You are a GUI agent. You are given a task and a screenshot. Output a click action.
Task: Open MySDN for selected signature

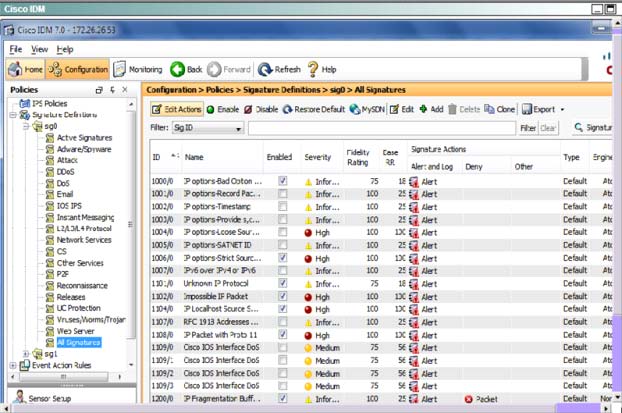coord(367,109)
